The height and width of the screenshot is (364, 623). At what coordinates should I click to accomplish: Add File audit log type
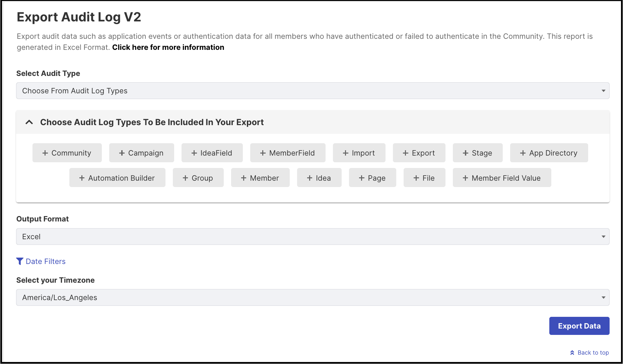pyautogui.click(x=424, y=178)
